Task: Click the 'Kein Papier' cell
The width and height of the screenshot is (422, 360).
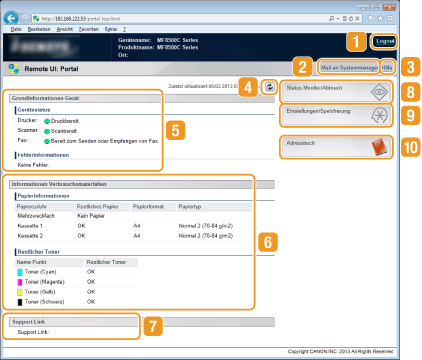Action: click(x=91, y=216)
